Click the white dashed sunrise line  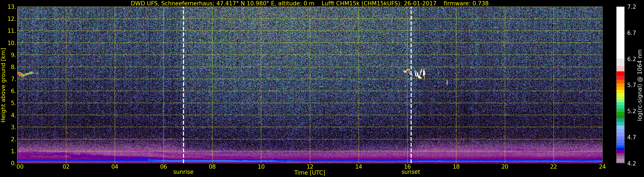click(x=183, y=85)
